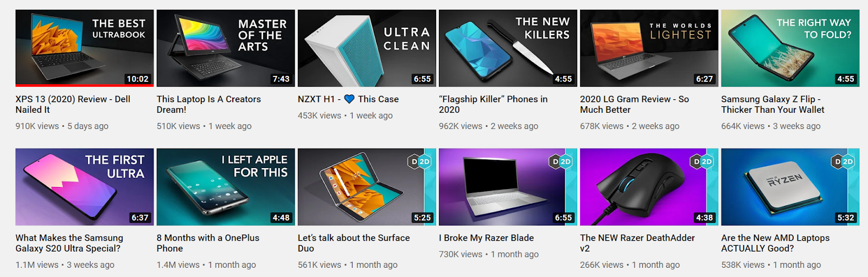Open 'What Makes the Samsung Galaxy S20 Ultra Special?' title
Image resolution: width=868 pixels, height=277 pixels.
pyautogui.click(x=69, y=243)
